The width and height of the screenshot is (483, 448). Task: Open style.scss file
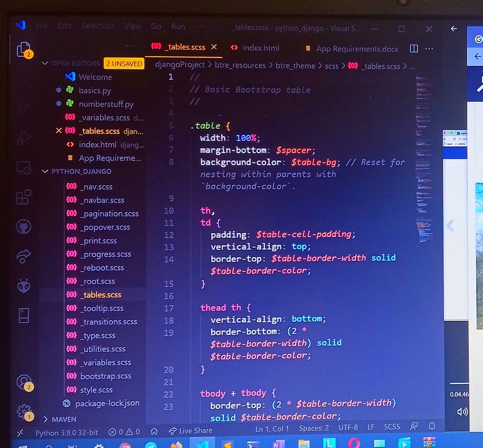(96, 390)
